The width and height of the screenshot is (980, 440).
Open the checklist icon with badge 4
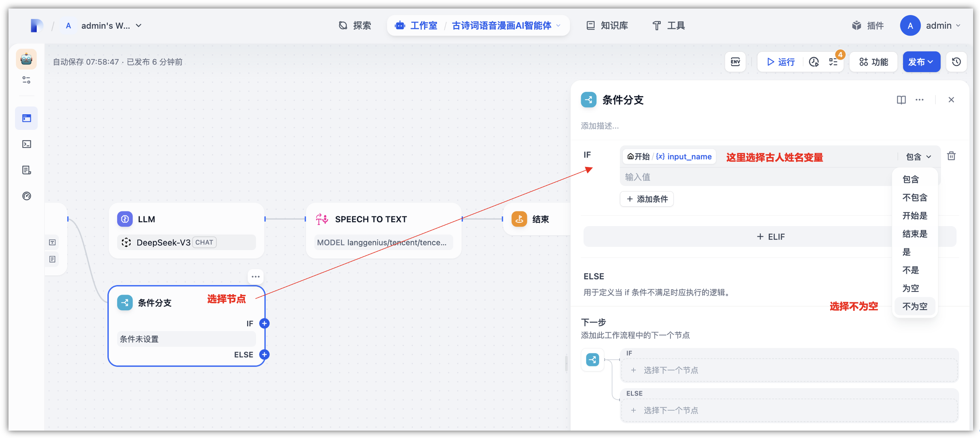click(x=834, y=62)
